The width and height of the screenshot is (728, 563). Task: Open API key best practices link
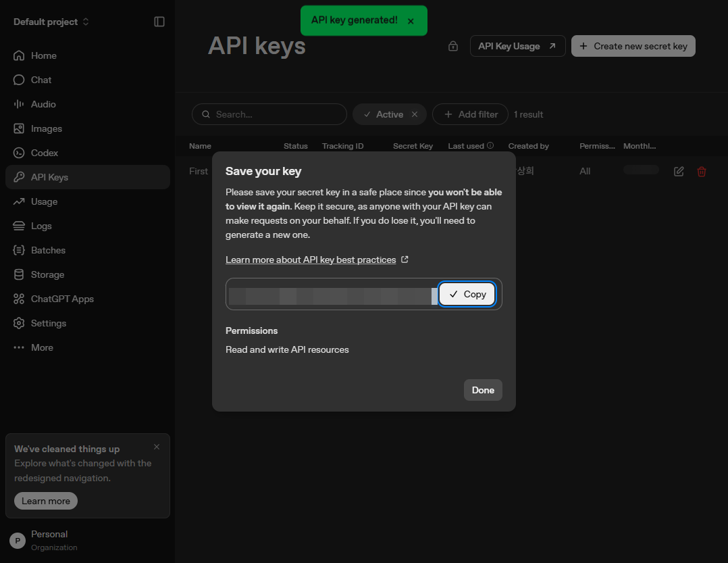(317, 260)
